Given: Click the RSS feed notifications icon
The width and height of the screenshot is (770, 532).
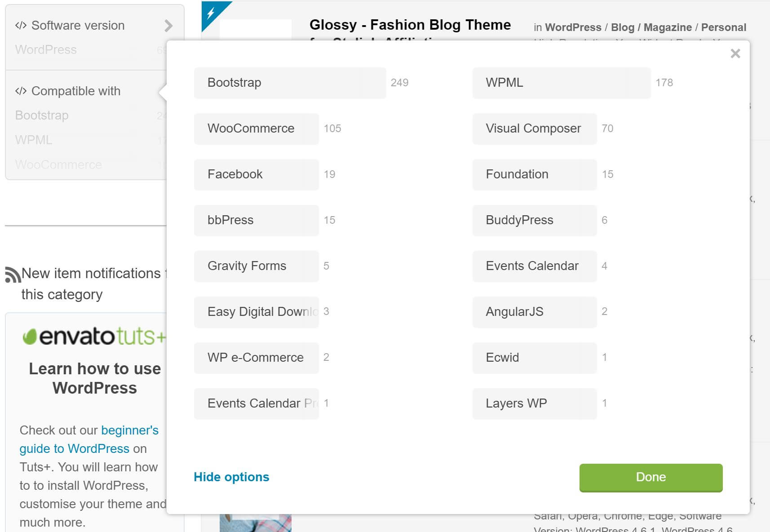Looking at the screenshot, I should 13,275.
